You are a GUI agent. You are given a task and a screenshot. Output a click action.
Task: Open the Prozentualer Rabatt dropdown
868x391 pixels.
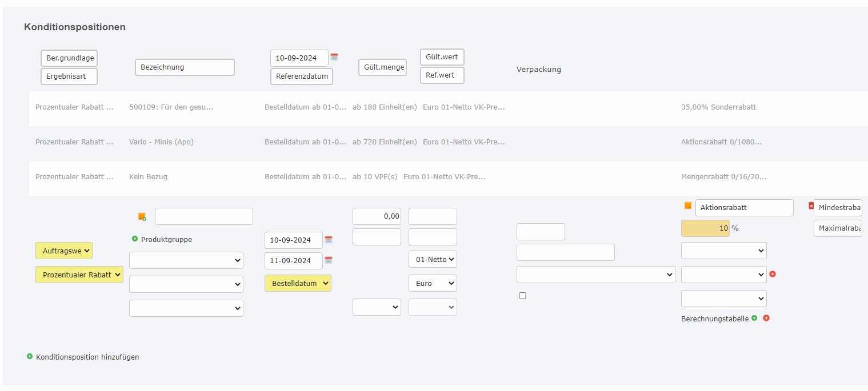pos(79,275)
